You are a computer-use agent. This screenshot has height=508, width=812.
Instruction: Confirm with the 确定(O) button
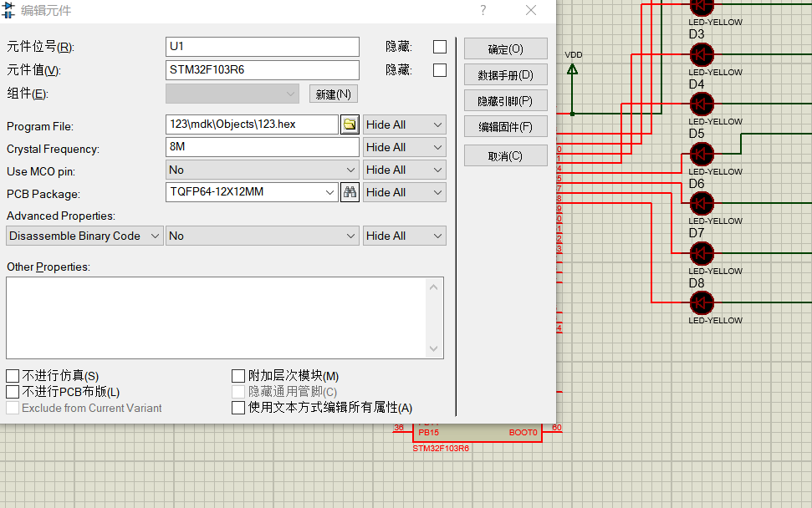[x=505, y=48]
